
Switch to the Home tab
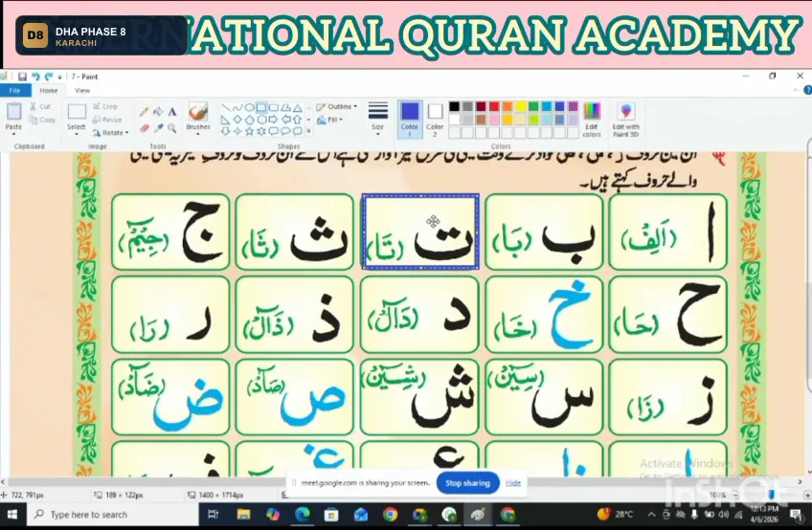49,91
